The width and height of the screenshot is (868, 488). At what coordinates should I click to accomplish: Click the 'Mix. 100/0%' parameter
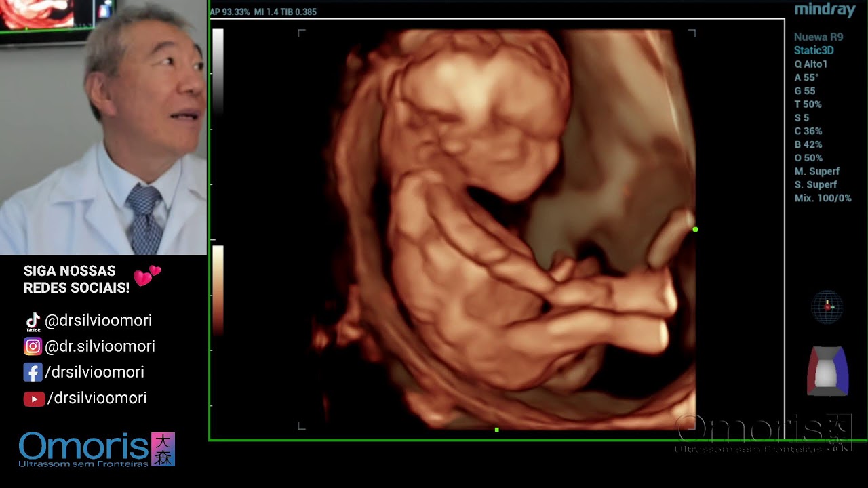(x=823, y=198)
